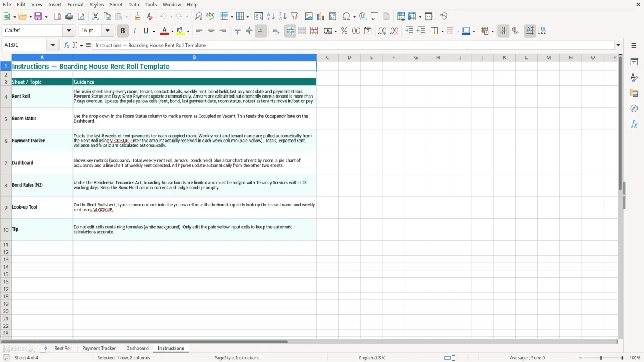The image size is (644, 362).
Task: Open the Format menu
Action: 75,4
